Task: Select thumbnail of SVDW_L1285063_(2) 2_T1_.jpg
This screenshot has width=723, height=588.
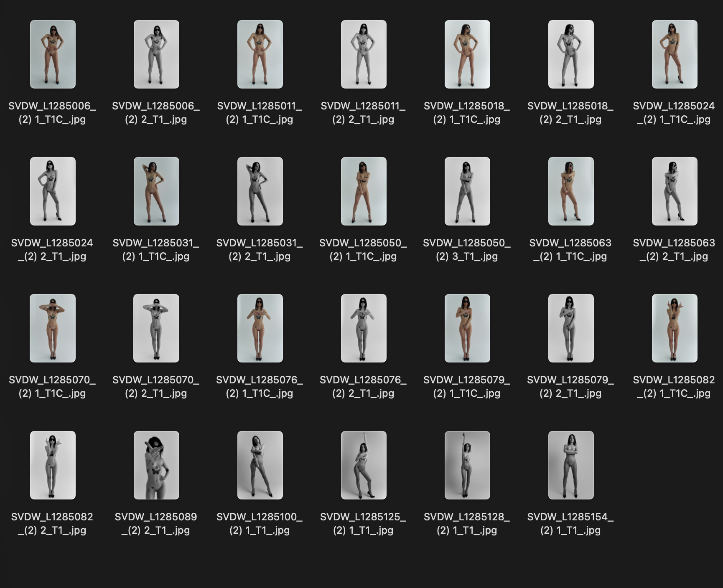Action: (675, 191)
